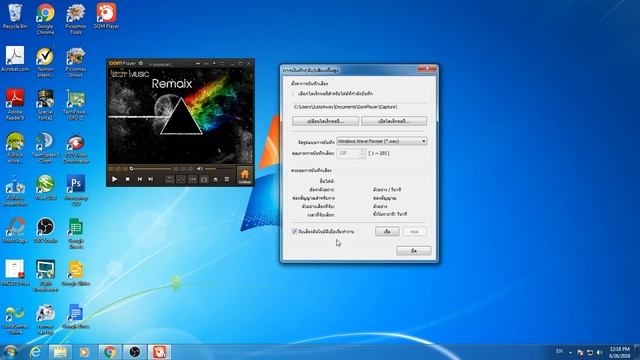Open Google Sheets desktop shortcut
This screenshot has width=640, height=360.
click(76, 233)
